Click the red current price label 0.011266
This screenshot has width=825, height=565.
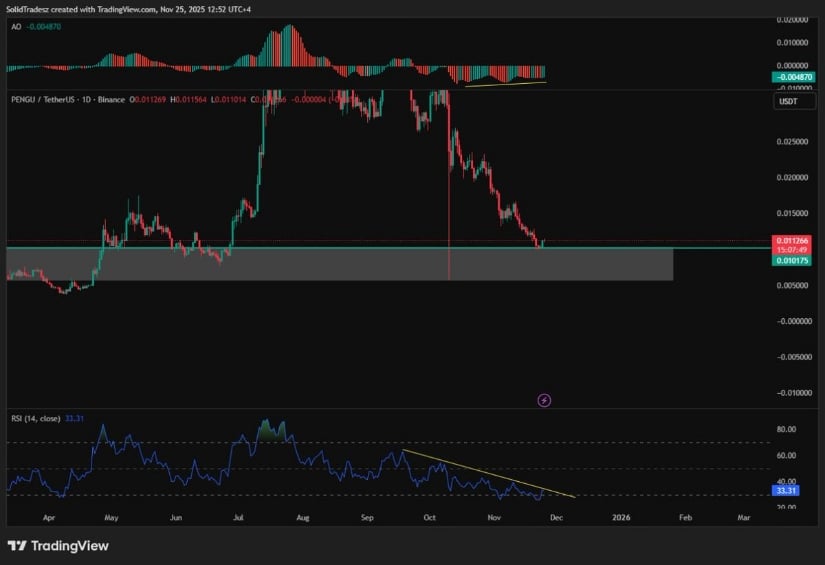[791, 242]
